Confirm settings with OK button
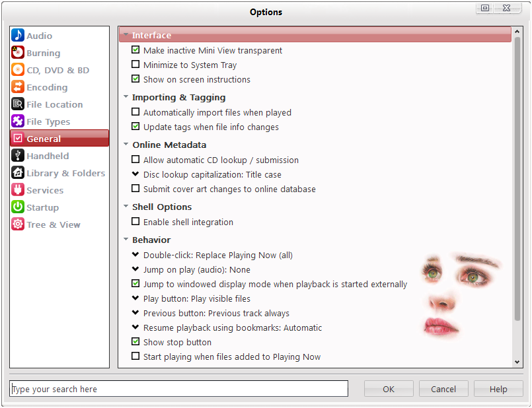Screen dimensions: 532x408 pyautogui.click(x=389, y=389)
